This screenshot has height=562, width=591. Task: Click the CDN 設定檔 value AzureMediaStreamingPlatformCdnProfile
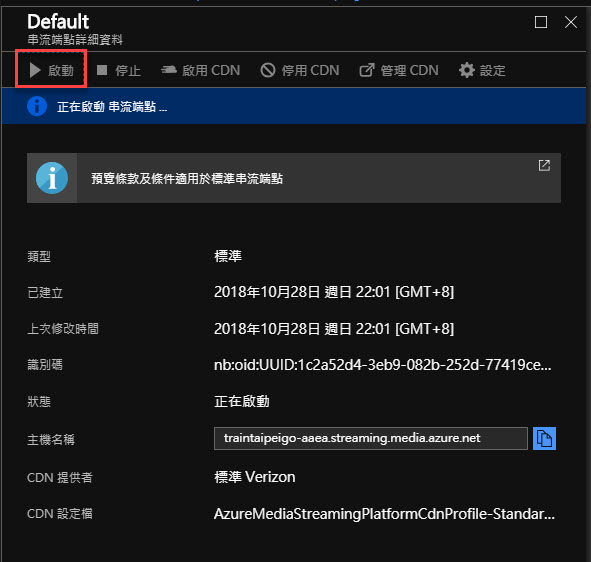[x=384, y=514]
